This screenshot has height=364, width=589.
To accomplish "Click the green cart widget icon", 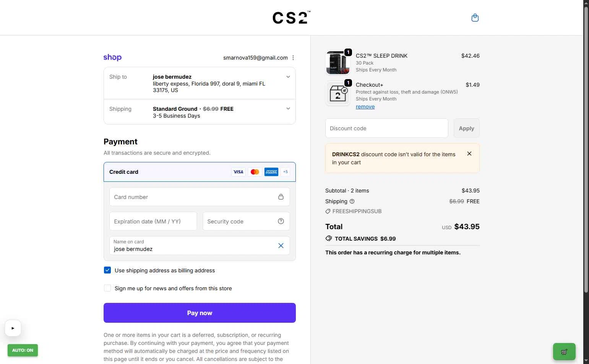I will [564, 352].
